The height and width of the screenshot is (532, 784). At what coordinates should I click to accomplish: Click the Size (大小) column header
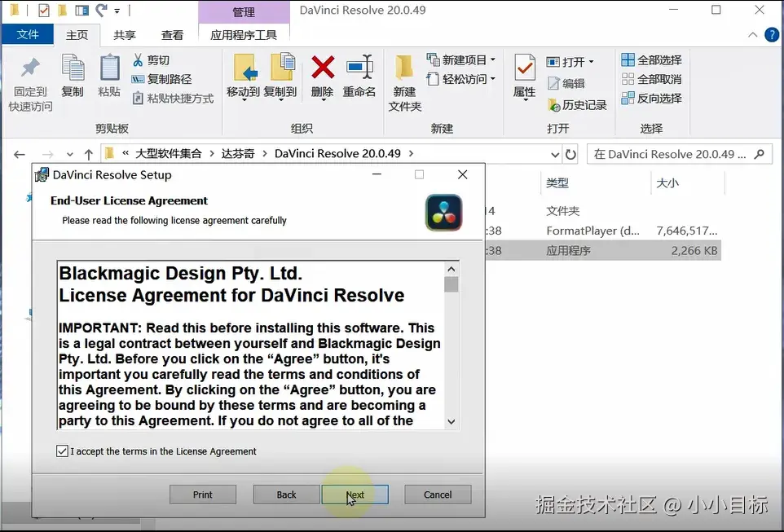coord(667,183)
